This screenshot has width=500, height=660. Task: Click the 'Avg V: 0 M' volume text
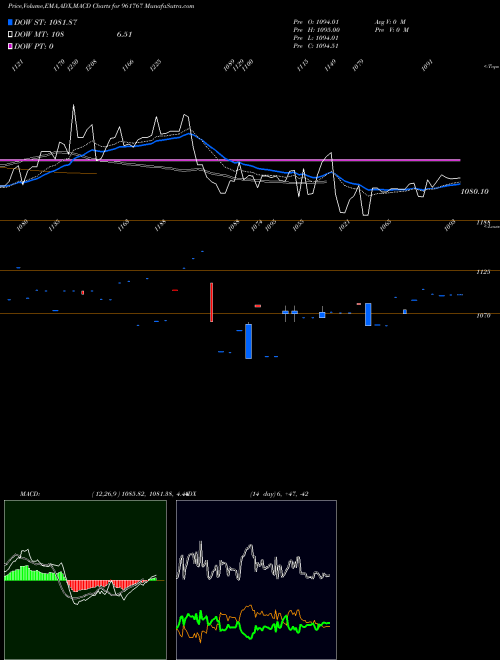390,21
